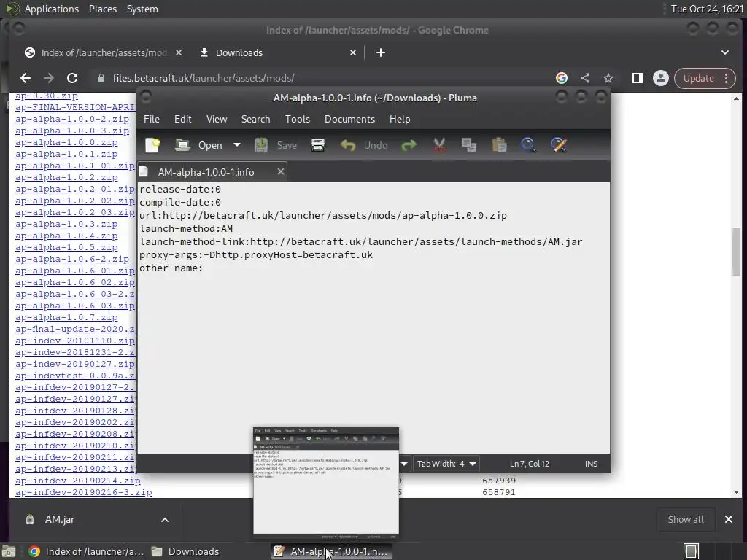Open Pluma's Edit menu
Screen dimensions: 747x560
(183, 119)
